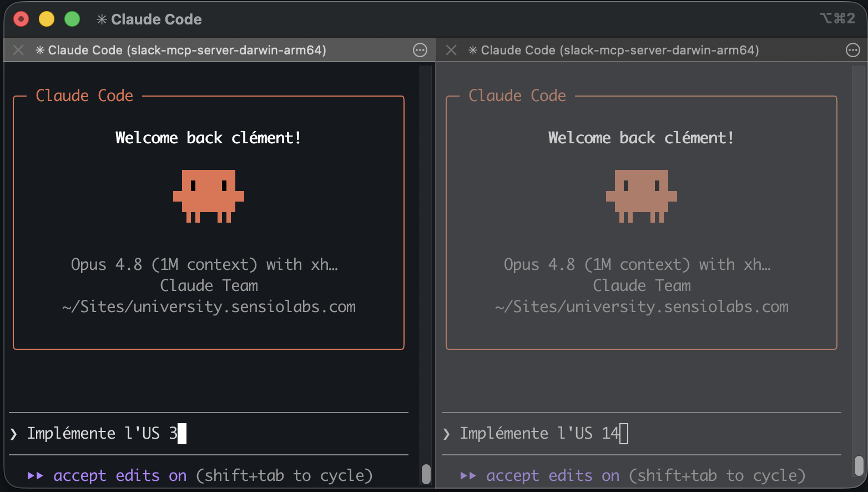Click the right pane scrollbar thumb
This screenshot has height=492, width=868.
(x=859, y=466)
